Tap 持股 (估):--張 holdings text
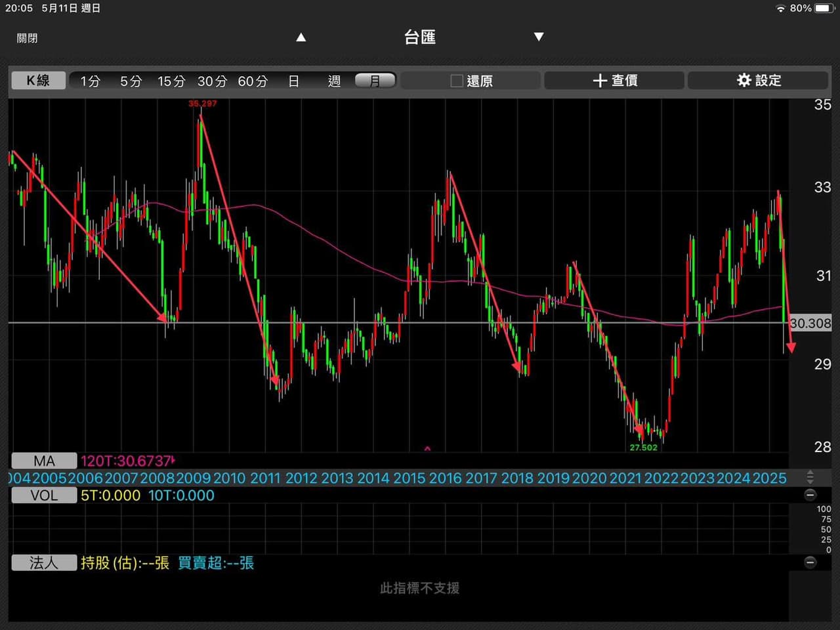Screen dimensions: 840x630 [125, 562]
